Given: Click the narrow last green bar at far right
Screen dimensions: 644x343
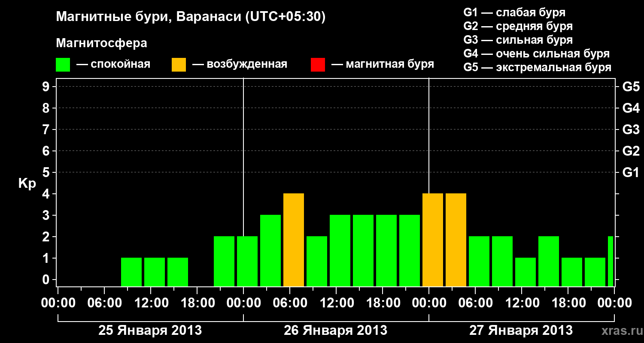Looking at the screenshot, I should [611, 262].
